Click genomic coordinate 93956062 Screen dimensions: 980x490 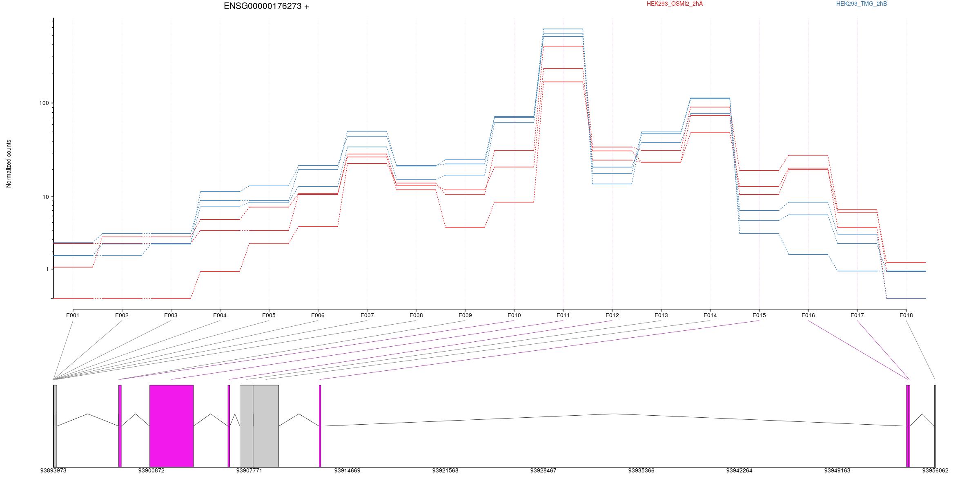(935, 470)
